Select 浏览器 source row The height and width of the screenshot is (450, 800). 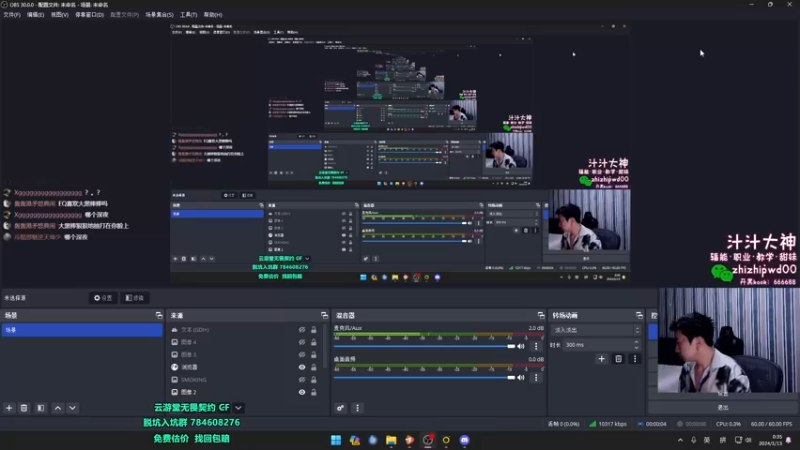[x=244, y=367]
